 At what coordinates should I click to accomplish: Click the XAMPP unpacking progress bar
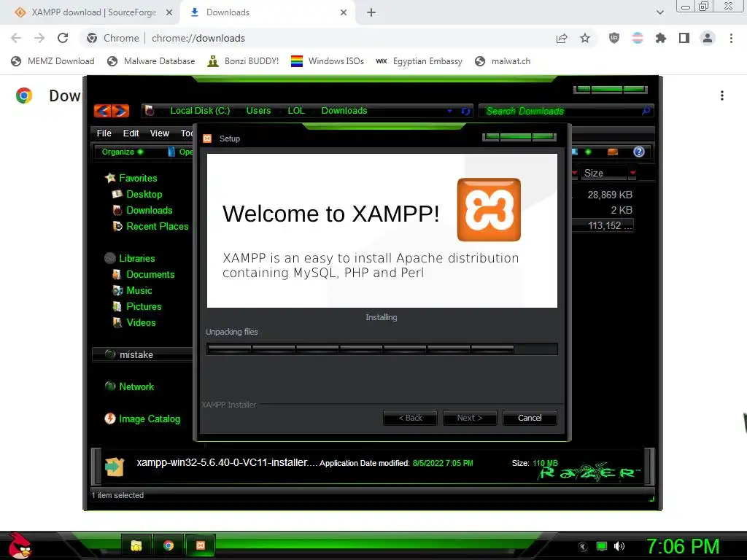tap(382, 349)
